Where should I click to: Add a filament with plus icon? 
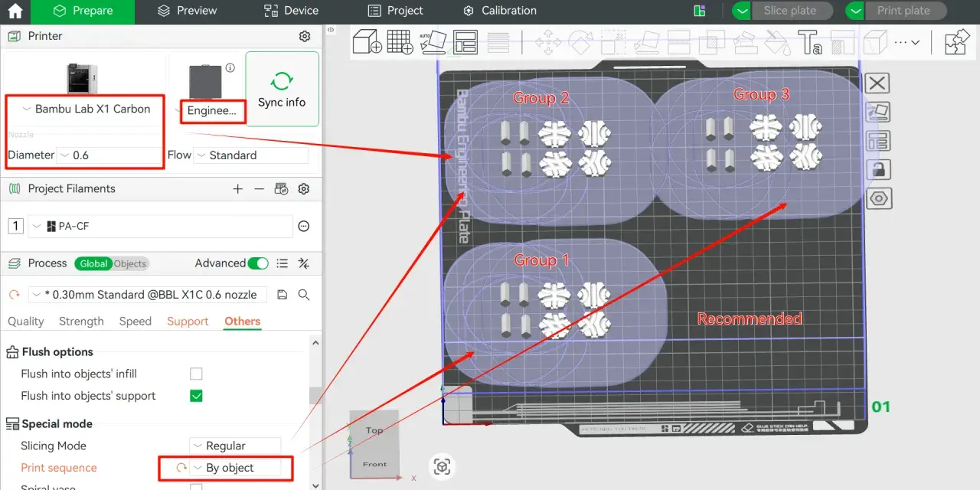pos(238,188)
